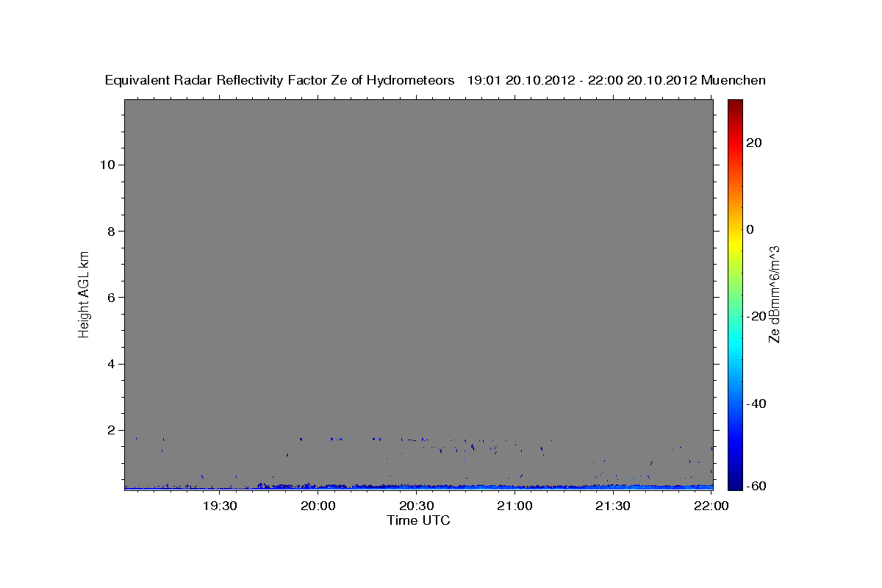Viewport: 882px width, 588px height.
Task: Click the '22:00' time tick label
Action: pos(711,506)
